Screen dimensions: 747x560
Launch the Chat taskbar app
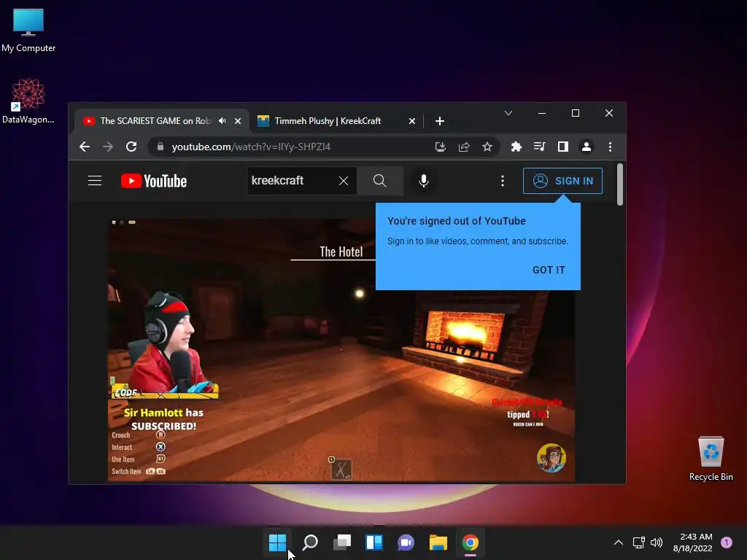pos(406,542)
